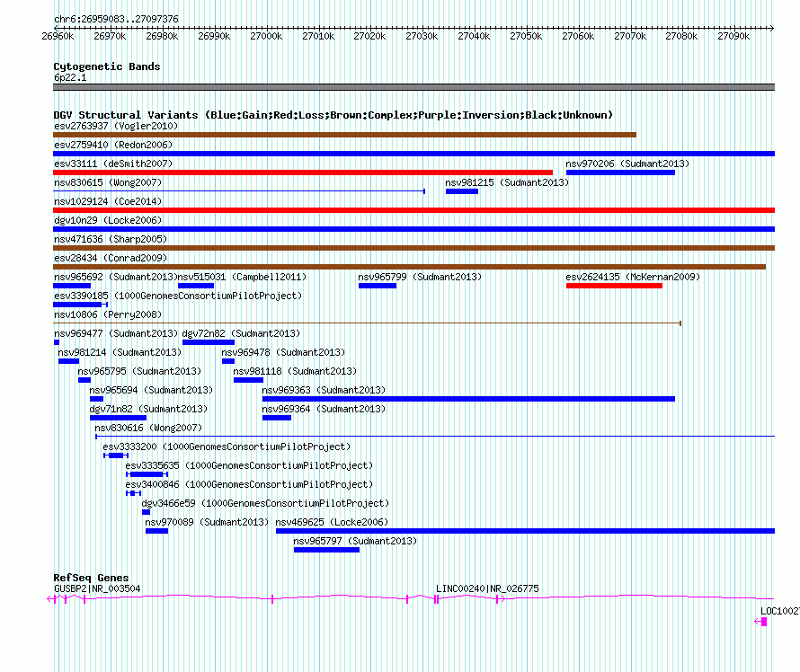
Task: Open the dgv3466e59 variant label
Action: 265,503
